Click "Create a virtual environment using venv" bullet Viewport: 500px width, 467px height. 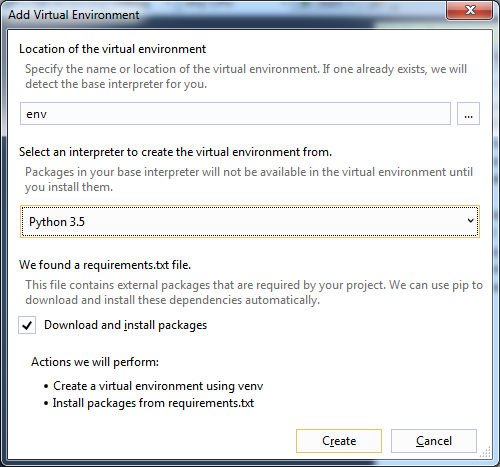(158, 386)
